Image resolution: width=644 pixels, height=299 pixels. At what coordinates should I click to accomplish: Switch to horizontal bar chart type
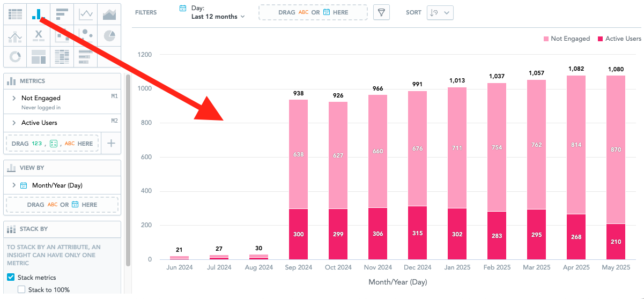pyautogui.click(x=62, y=14)
